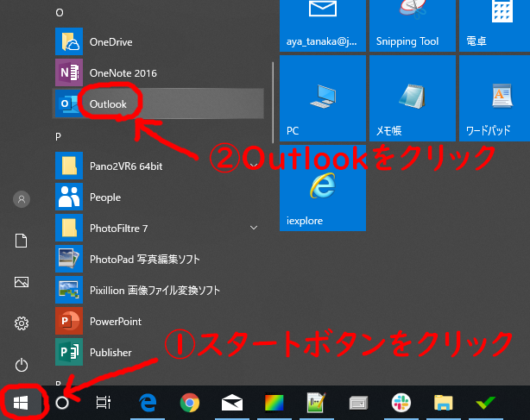
Task: Open File Explorer from the taskbar
Action: [x=443, y=403]
